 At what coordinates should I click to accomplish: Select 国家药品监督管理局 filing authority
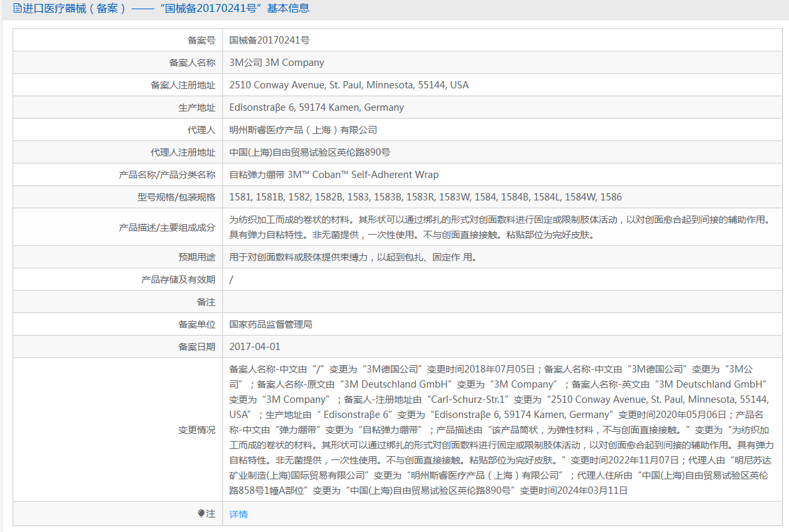(270, 324)
